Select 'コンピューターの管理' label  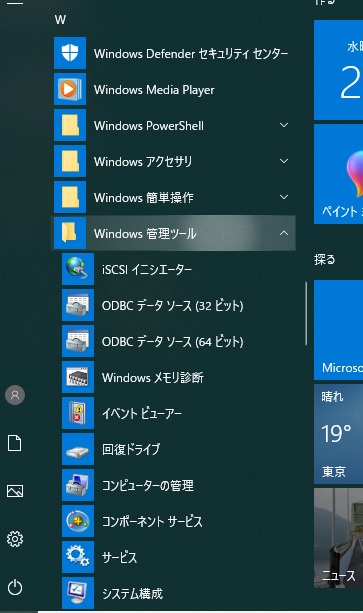[148, 485]
